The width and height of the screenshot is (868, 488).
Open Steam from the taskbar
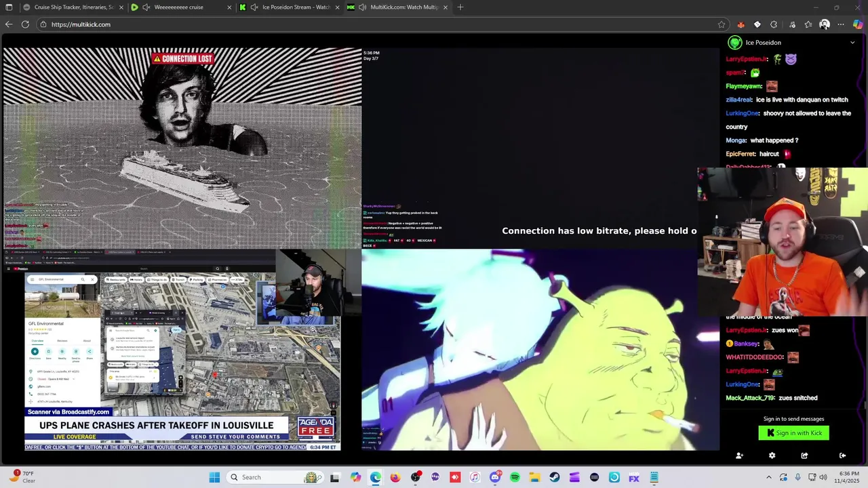click(x=554, y=477)
